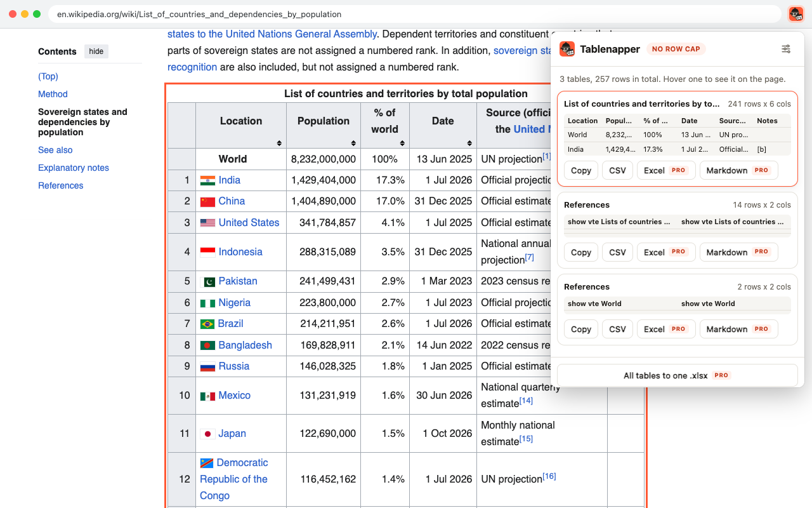This screenshot has width=812, height=508.
Task: Copy the 14-row References table
Action: pos(581,252)
